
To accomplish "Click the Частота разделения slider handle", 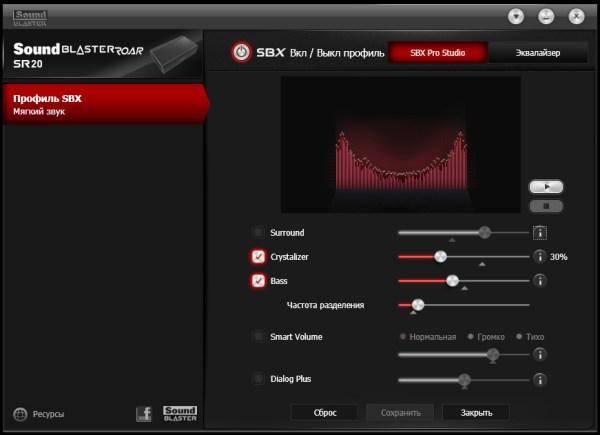I will click(417, 305).
